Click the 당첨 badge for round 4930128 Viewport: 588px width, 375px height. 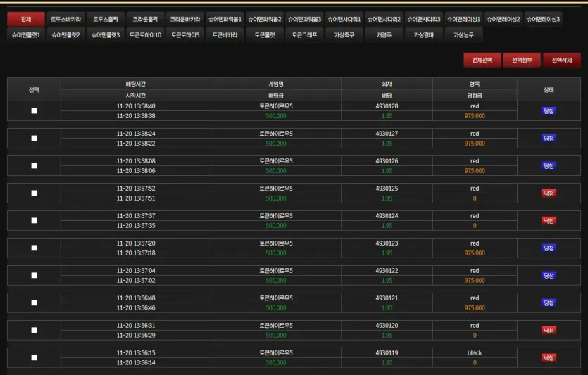pyautogui.click(x=549, y=111)
